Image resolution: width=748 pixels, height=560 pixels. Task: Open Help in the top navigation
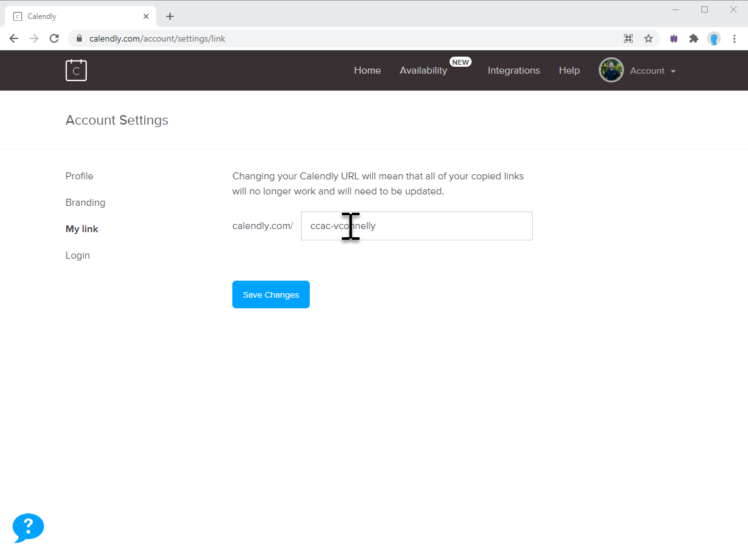pos(569,70)
